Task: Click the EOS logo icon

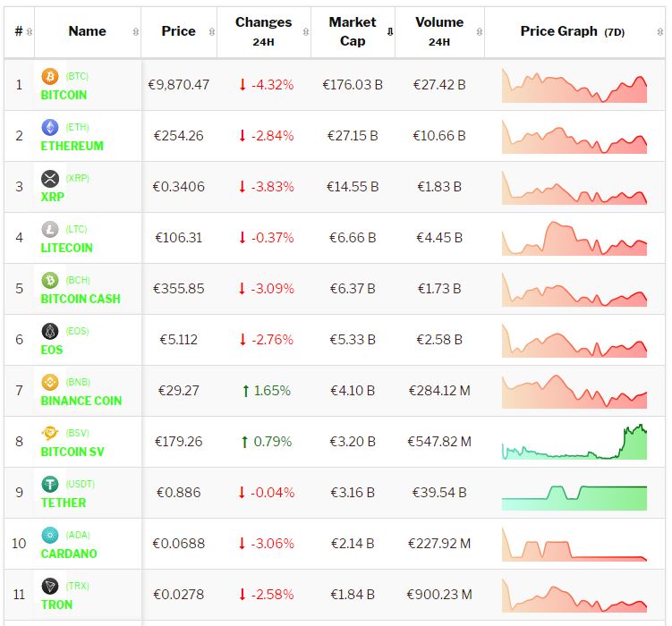Action: 50,332
